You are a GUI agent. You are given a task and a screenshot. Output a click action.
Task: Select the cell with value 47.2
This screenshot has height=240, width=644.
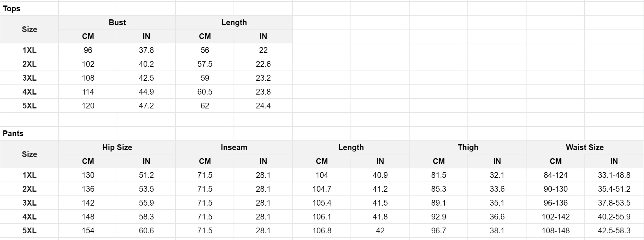point(146,106)
